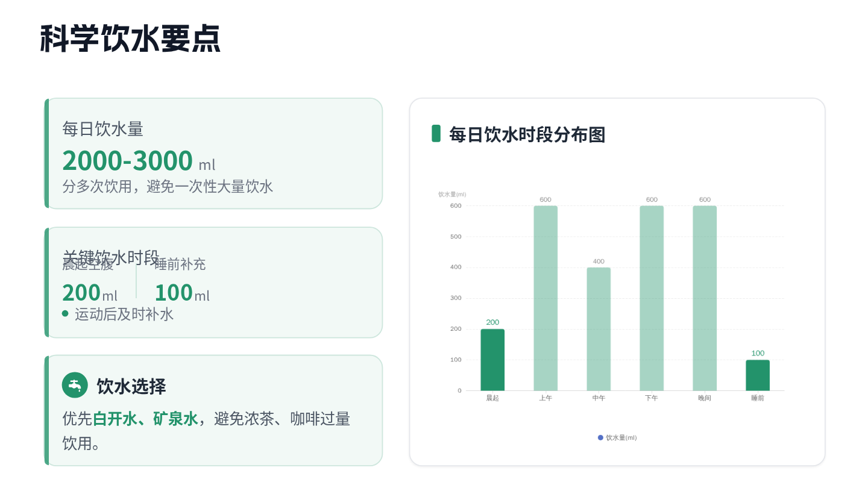Screen dimensions: 868x488
Task: Click the green 200 label above 晨起 bar
Action: (x=492, y=322)
